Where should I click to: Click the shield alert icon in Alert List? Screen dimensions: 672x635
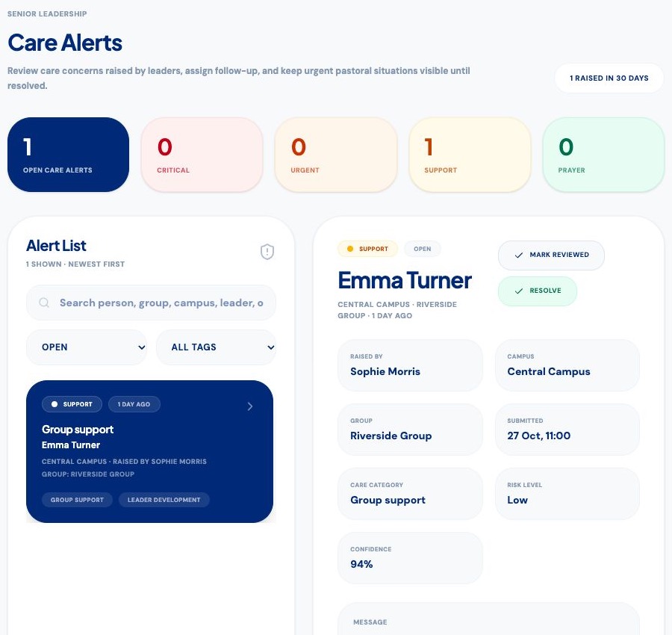267,252
